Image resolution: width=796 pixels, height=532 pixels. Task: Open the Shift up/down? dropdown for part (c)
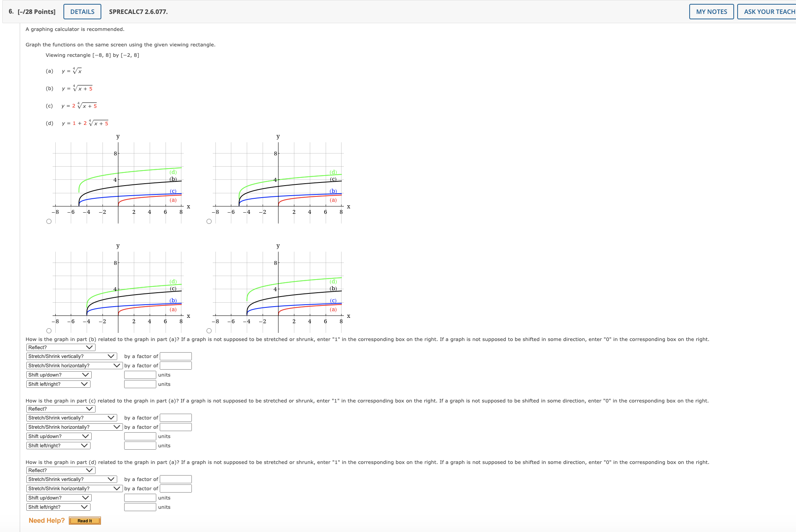pyautogui.click(x=59, y=436)
